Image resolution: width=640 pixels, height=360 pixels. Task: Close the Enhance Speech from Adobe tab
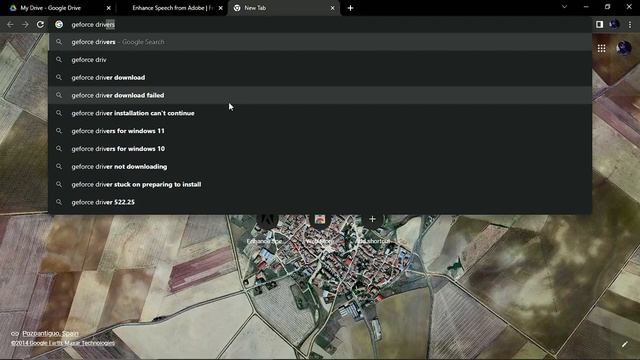coord(220,8)
